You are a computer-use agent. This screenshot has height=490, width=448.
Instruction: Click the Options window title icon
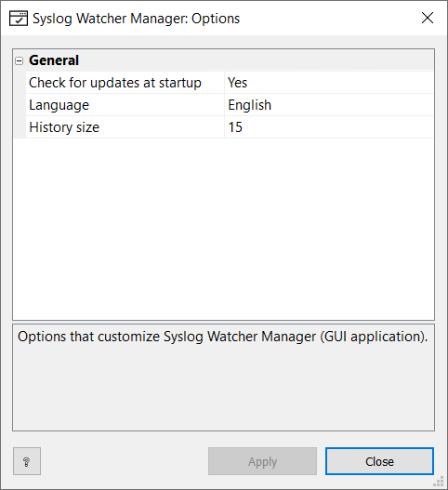tap(18, 19)
